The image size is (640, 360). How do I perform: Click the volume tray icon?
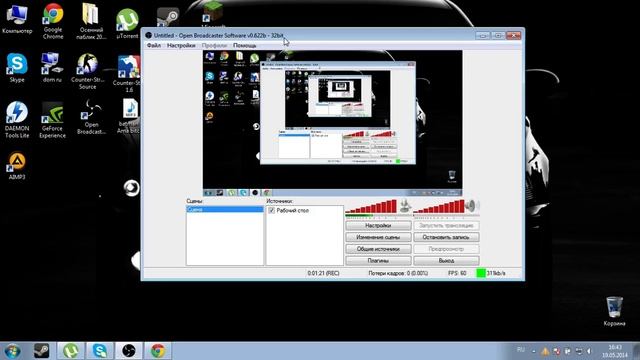[589, 351]
